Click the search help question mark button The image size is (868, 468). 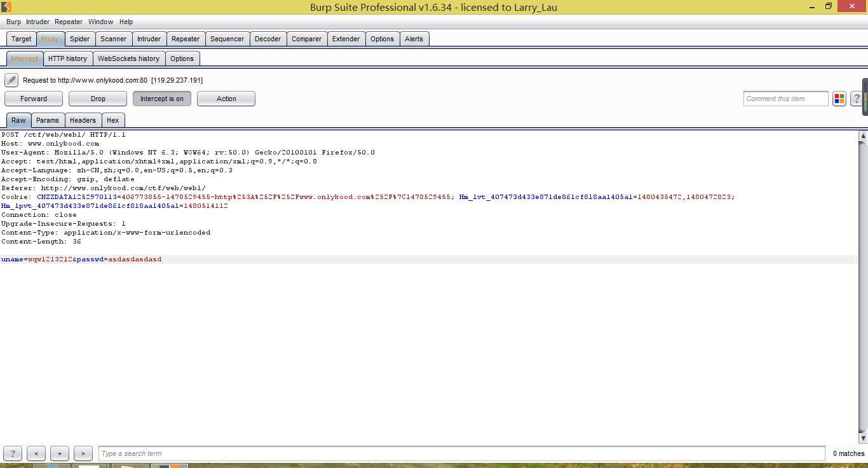click(x=13, y=453)
